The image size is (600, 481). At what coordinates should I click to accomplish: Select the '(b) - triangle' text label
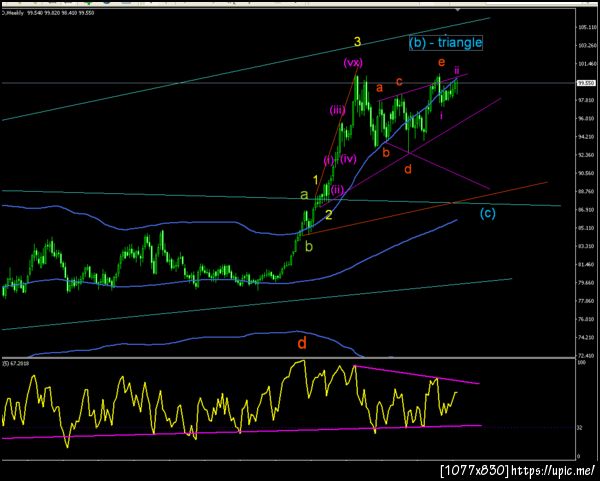coord(445,42)
